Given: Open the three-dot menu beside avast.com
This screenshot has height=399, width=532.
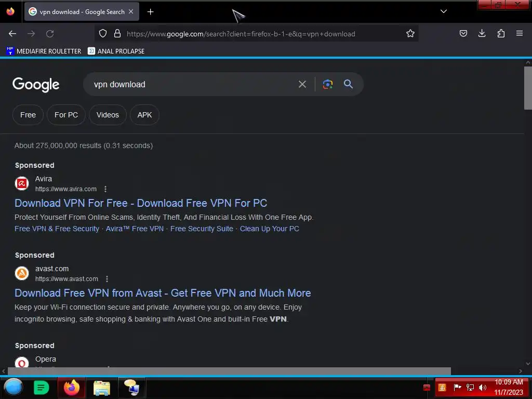Looking at the screenshot, I should pyautogui.click(x=107, y=279).
